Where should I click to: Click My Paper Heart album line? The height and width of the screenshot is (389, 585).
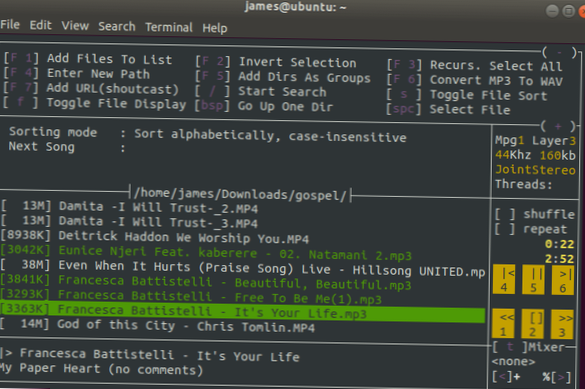pyautogui.click(x=101, y=369)
